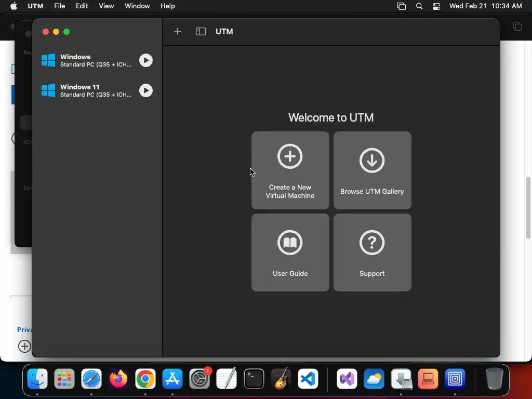Screen dimensions: 532x399
Task: Open Terminal from the dock
Action: coord(254,379)
